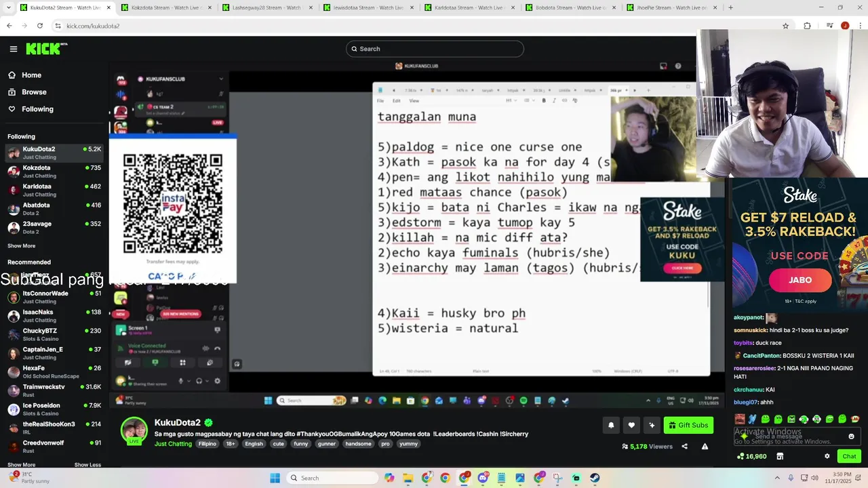The height and width of the screenshot is (488, 868).
Task: Expand following list with Show More
Action: click(21, 246)
